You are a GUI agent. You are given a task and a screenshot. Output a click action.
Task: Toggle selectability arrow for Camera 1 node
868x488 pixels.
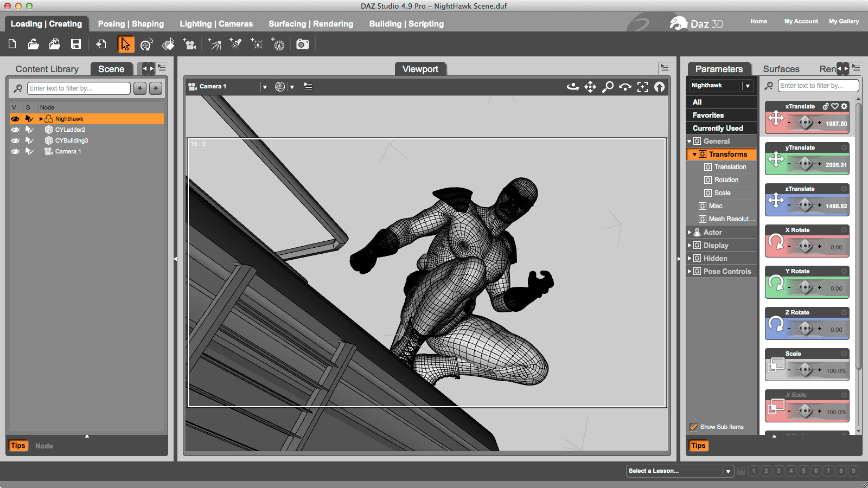[29, 151]
